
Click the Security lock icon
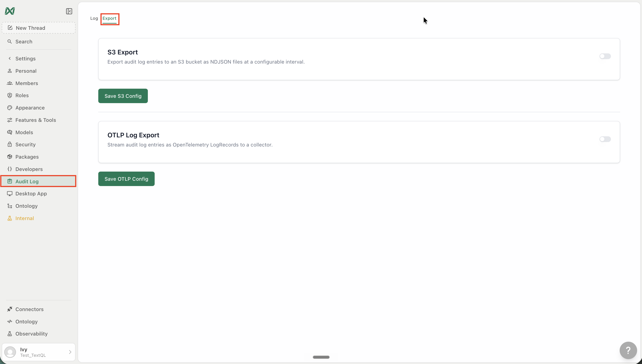(x=10, y=144)
